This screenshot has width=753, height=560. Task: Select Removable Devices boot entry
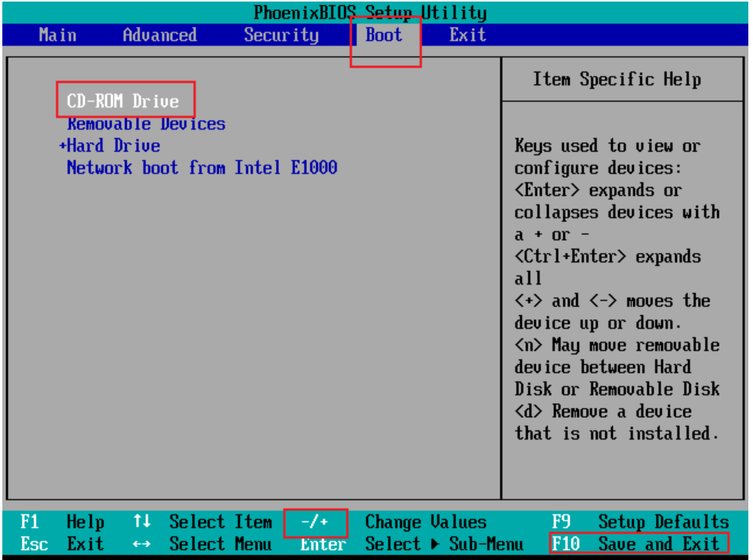pos(146,123)
